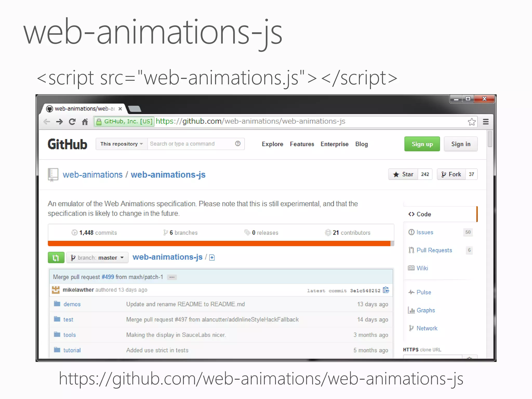Image resolution: width=532 pixels, height=399 pixels.
Task: Bookmark page with star icon
Action: [472, 122]
